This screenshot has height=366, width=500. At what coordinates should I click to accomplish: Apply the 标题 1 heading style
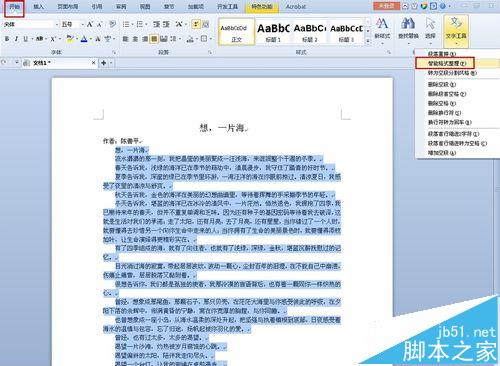coord(273,32)
